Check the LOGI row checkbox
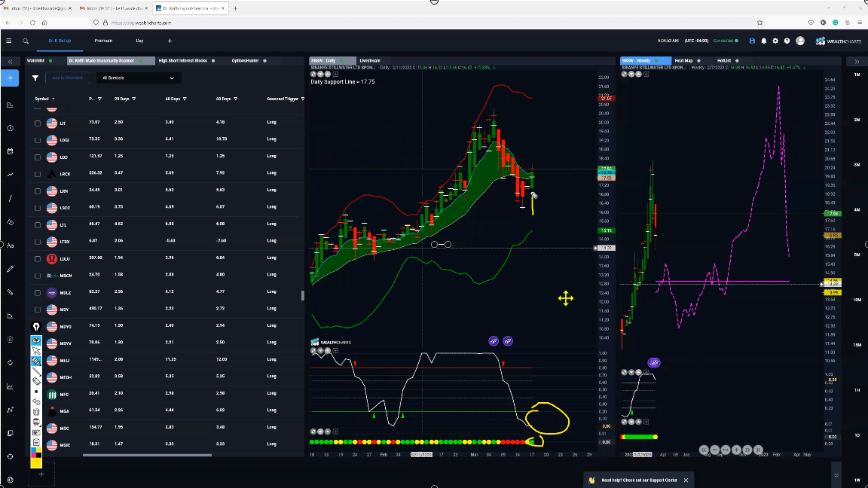Screen dimensions: 868x488 pos(38,141)
